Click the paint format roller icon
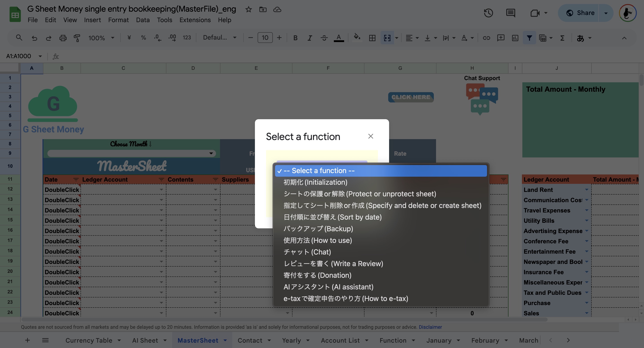This screenshot has width=644, height=348. click(77, 38)
